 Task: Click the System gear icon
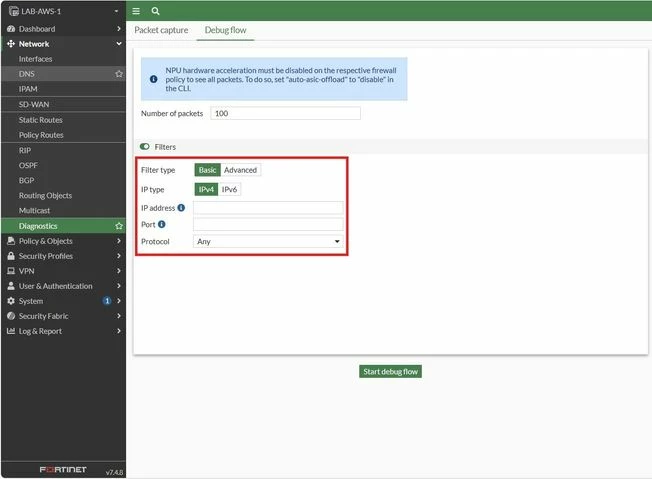(x=11, y=301)
